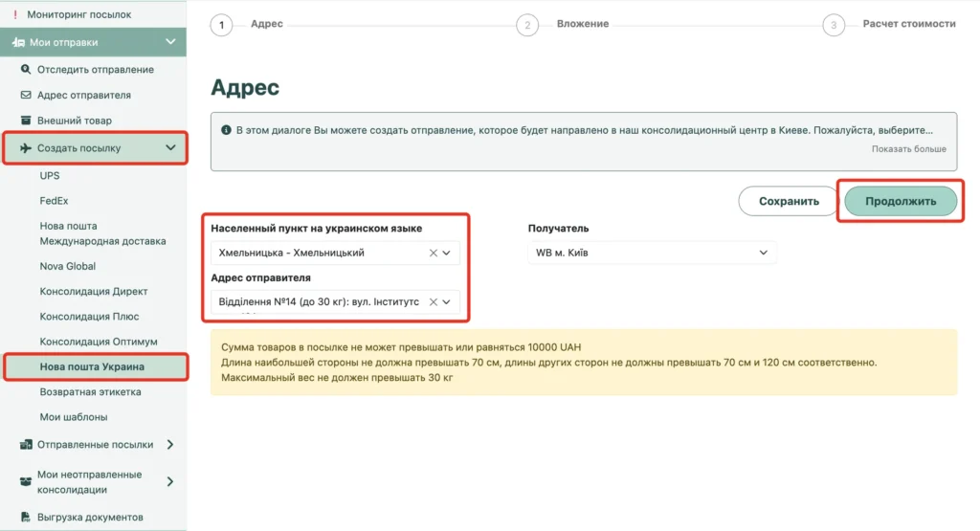Click the red exclamation icon beside Мониторинг посылок

click(x=15, y=14)
